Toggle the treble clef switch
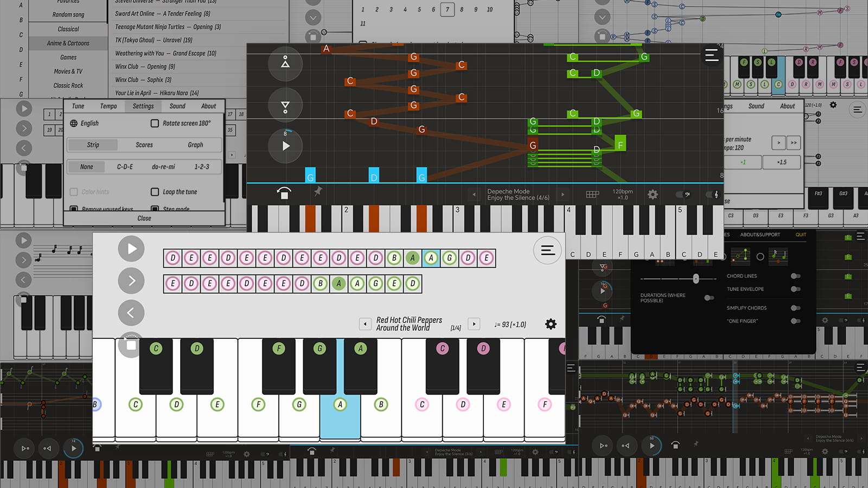The height and width of the screenshot is (488, 868). coord(712,194)
